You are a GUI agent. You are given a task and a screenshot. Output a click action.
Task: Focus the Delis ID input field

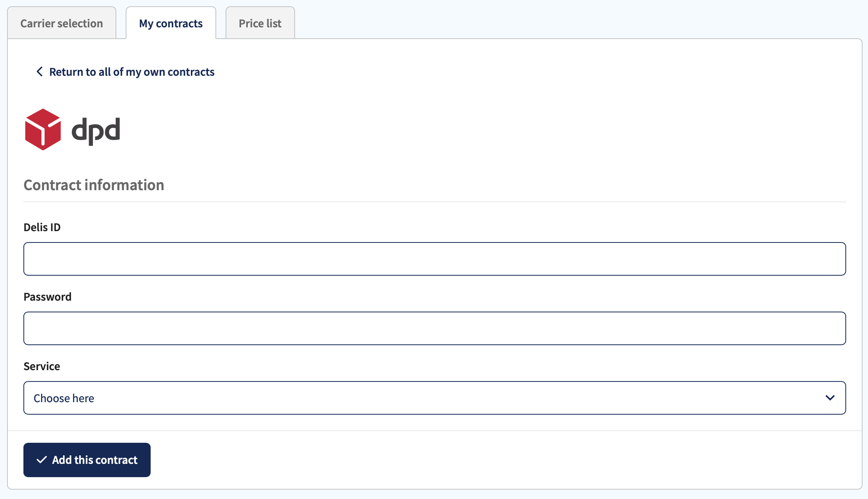pos(435,259)
